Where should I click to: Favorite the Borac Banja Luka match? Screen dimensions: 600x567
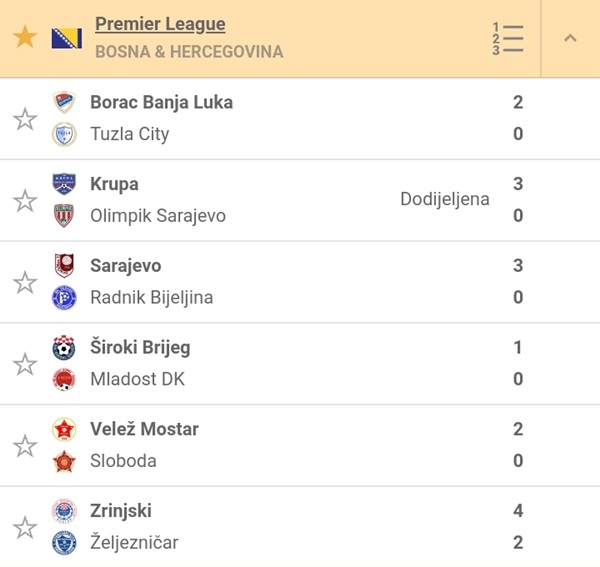point(25,119)
